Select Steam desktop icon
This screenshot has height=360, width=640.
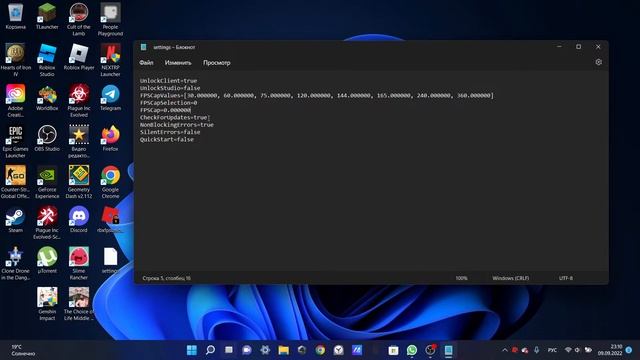16,220
